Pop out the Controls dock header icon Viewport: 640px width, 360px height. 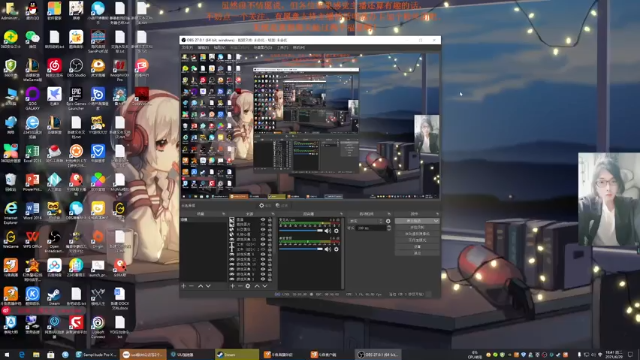437,214
